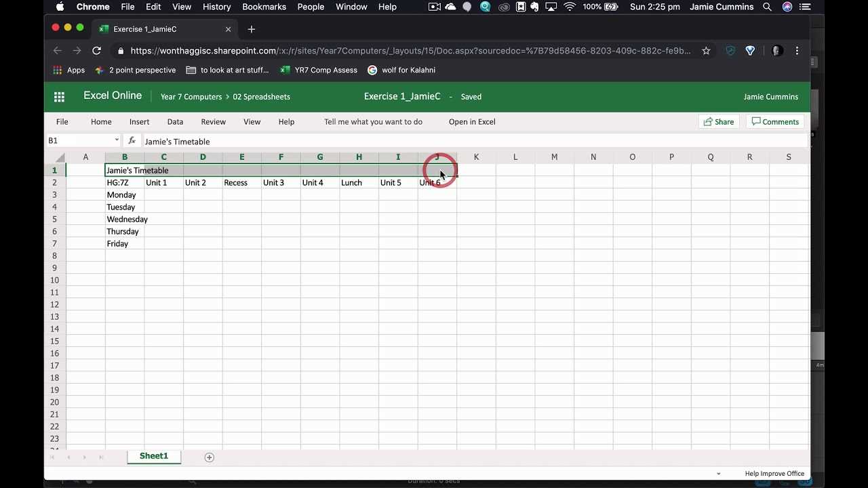
Task: Click the shield extension icon in Chrome
Action: (730, 51)
